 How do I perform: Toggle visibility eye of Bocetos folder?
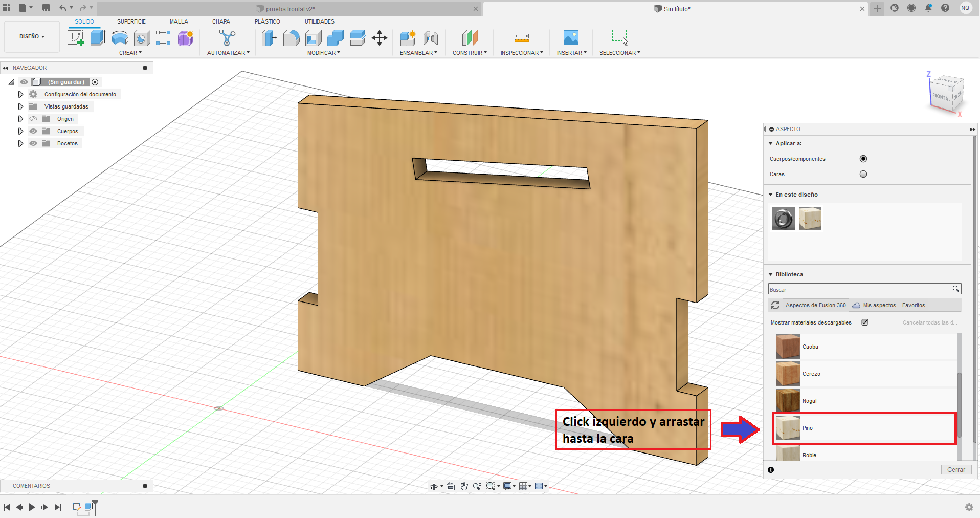33,143
